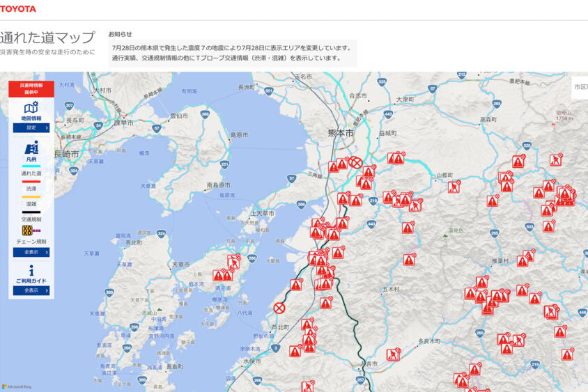The width and height of the screenshot is (588, 392).
Task: Click the 地図情報 map settings icon
Action: [x=31, y=107]
